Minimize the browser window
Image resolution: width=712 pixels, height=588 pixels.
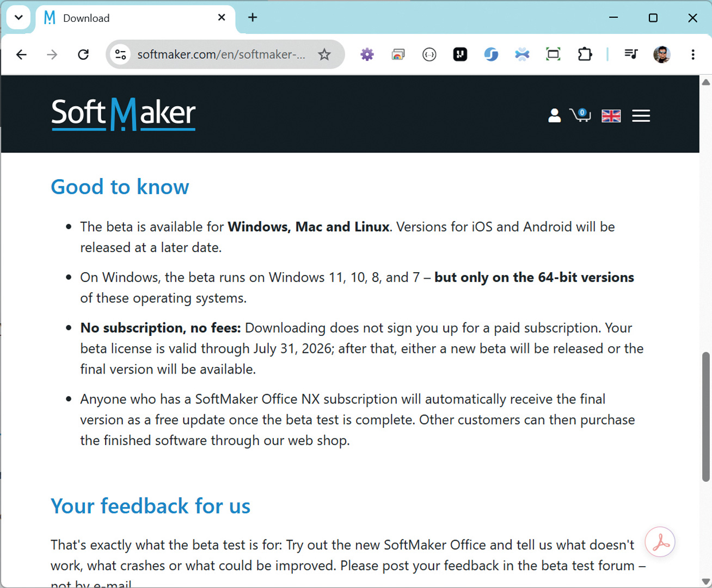613,17
